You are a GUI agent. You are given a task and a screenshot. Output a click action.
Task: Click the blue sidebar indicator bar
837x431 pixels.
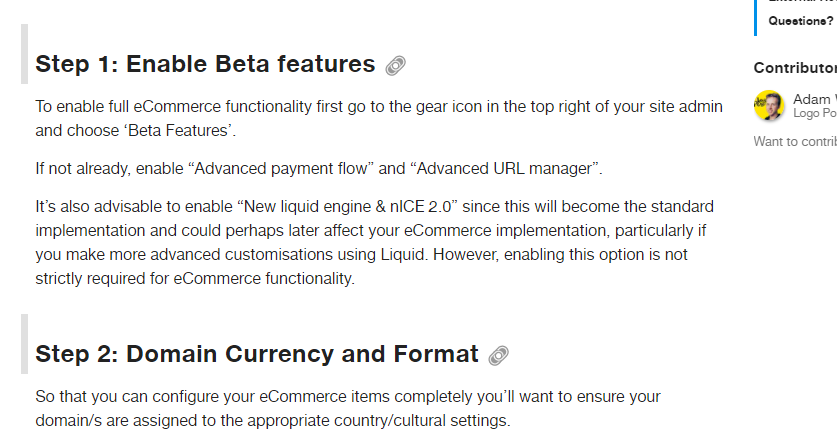pos(755,18)
